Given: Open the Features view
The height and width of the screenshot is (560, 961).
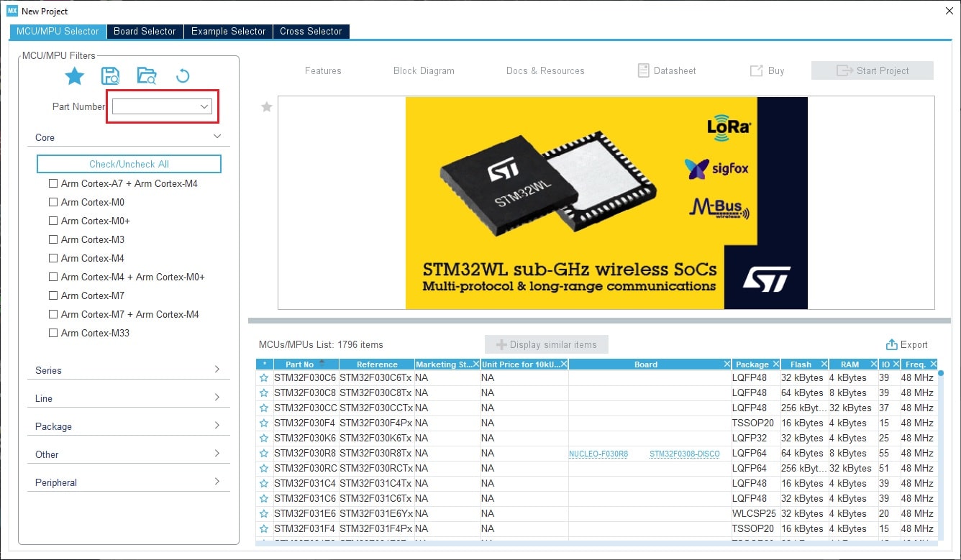Looking at the screenshot, I should coord(323,70).
